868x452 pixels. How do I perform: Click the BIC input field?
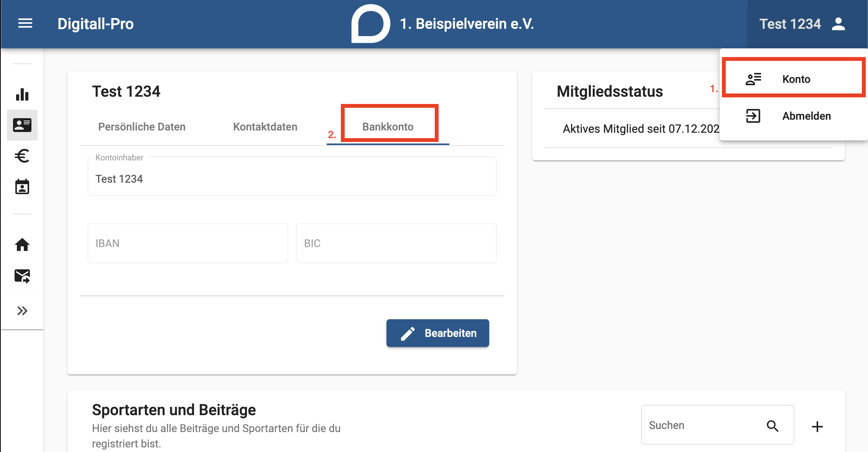click(396, 243)
